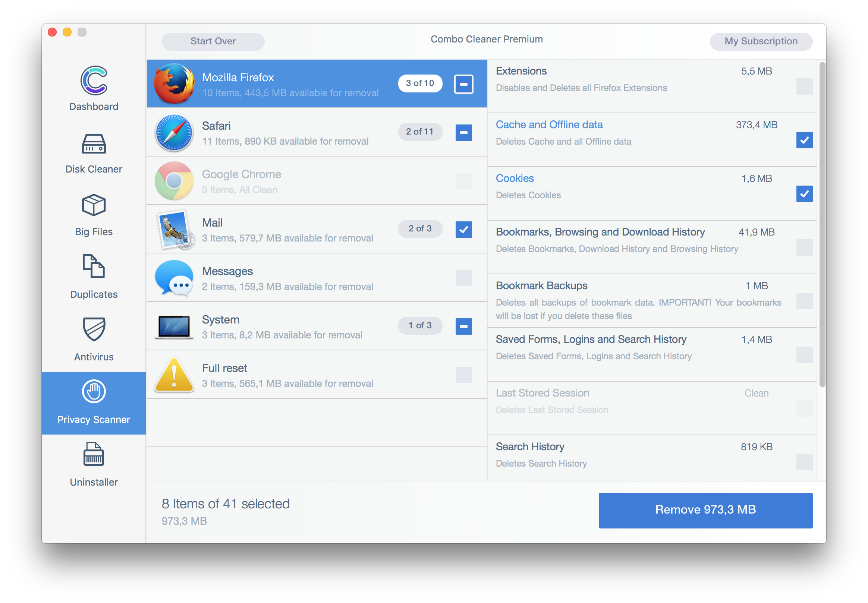The image size is (868, 603).
Task: Click 'Bookmark Backups' item title
Action: click(541, 285)
